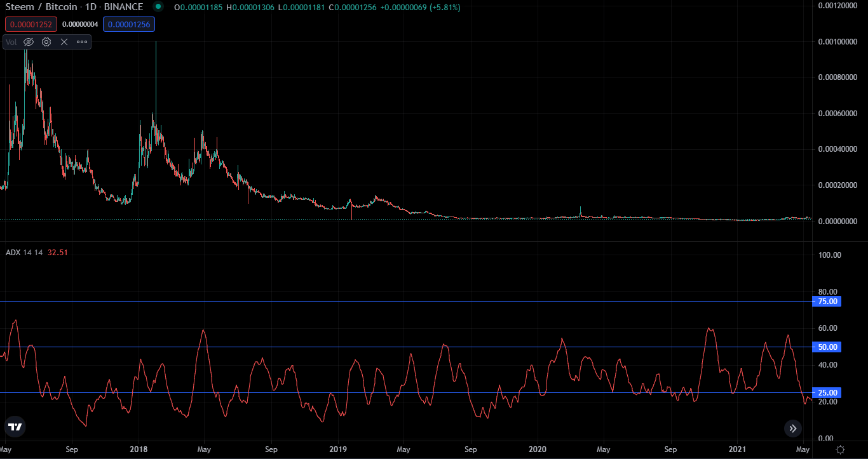Click the Vol label text

pos(12,42)
